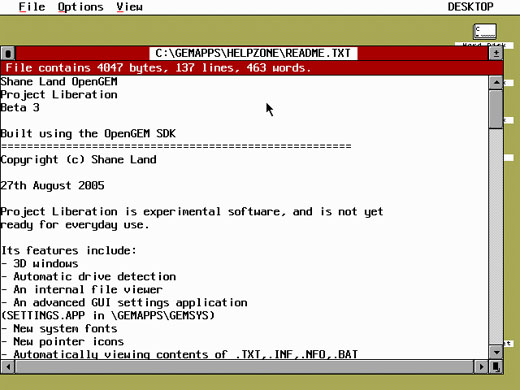Click the line of equals signs separator text

(x=176, y=146)
